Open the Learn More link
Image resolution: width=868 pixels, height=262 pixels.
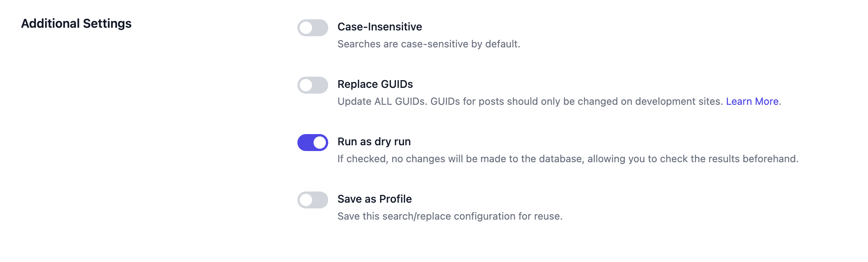752,101
